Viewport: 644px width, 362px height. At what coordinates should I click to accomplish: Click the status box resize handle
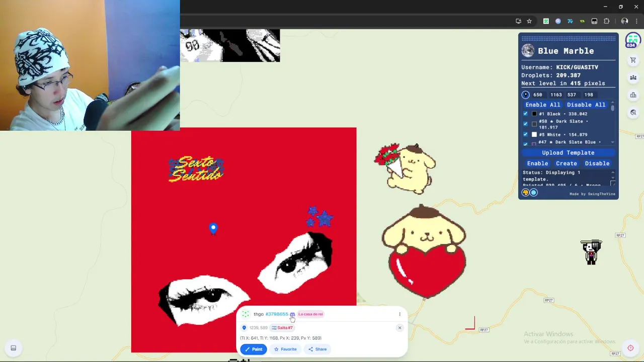pos(613,184)
